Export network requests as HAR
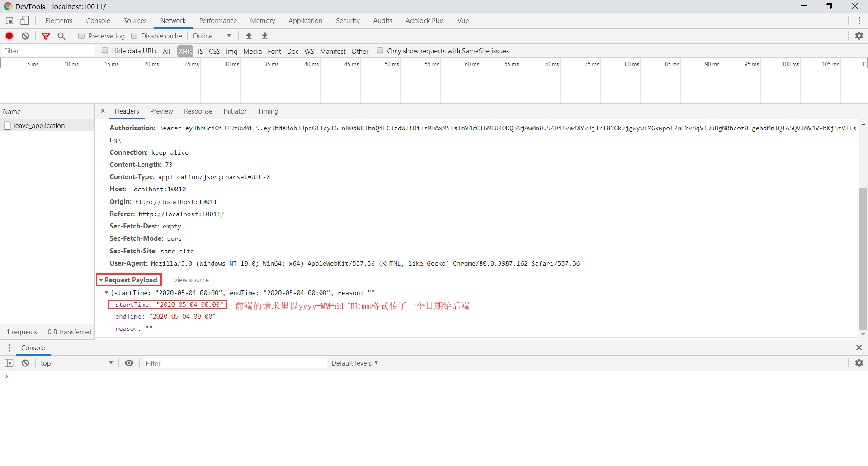The image size is (868, 466). click(x=264, y=36)
